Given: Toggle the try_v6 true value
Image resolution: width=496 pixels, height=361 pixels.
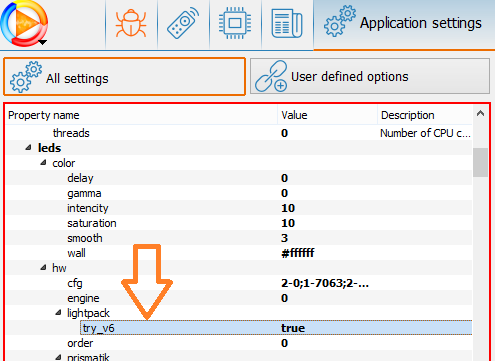Looking at the screenshot, I should (x=293, y=328).
